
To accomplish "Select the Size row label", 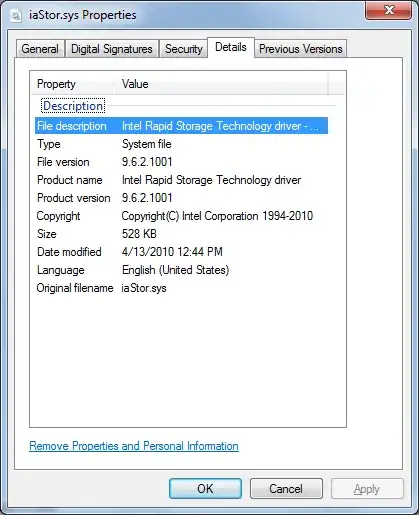I will pyautogui.click(x=47, y=234).
